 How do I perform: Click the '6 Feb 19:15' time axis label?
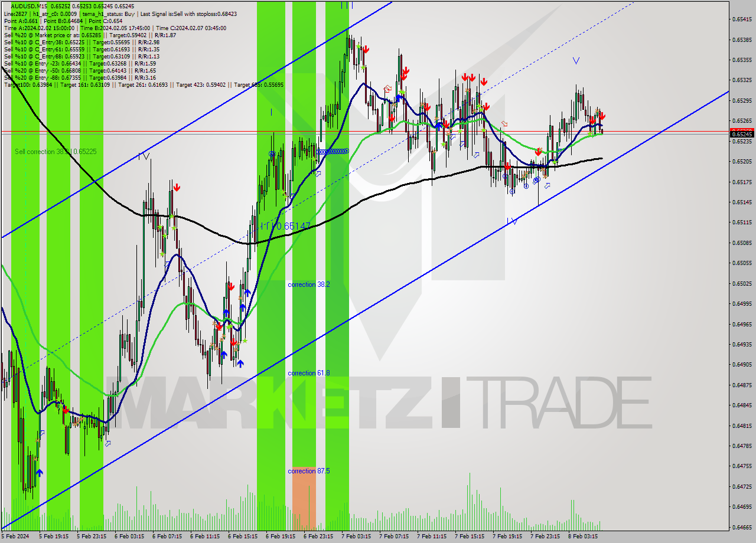280,537
